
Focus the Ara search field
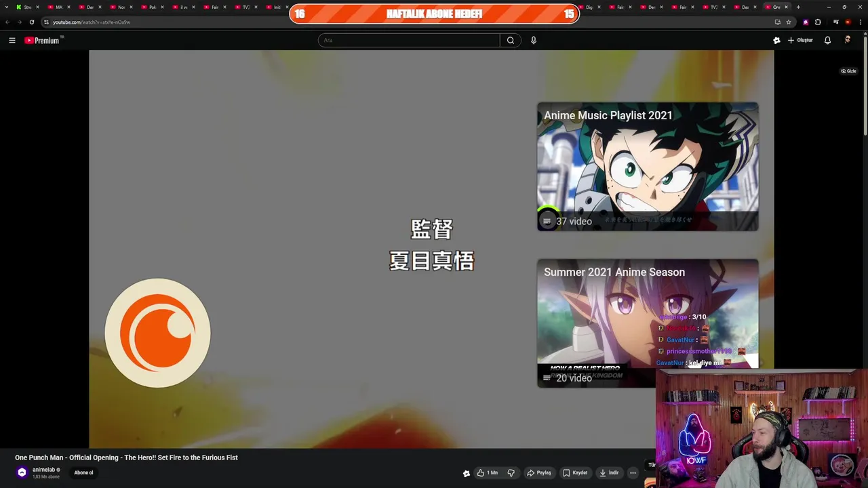(409, 40)
